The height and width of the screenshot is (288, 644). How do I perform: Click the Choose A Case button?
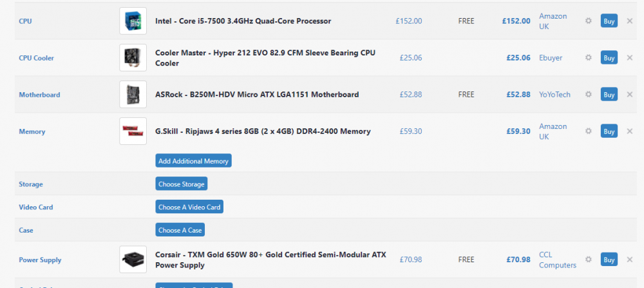pos(180,229)
